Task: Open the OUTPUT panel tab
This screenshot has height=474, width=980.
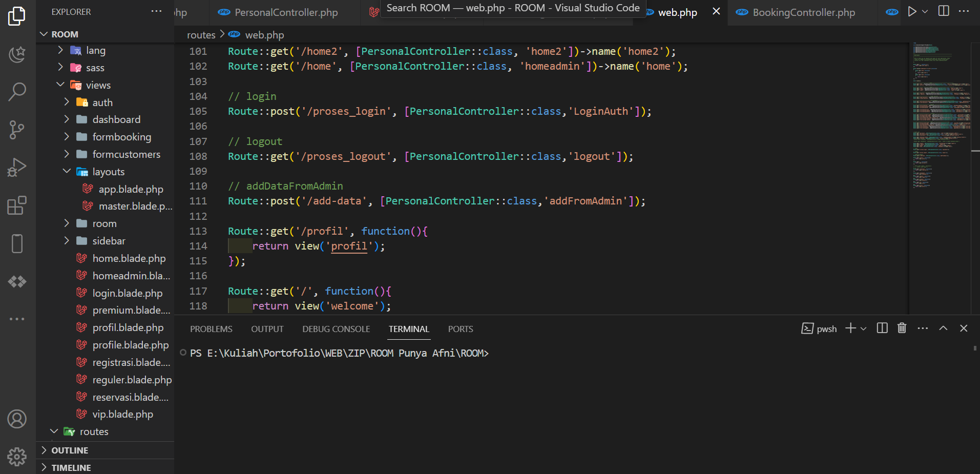Action: click(x=267, y=329)
